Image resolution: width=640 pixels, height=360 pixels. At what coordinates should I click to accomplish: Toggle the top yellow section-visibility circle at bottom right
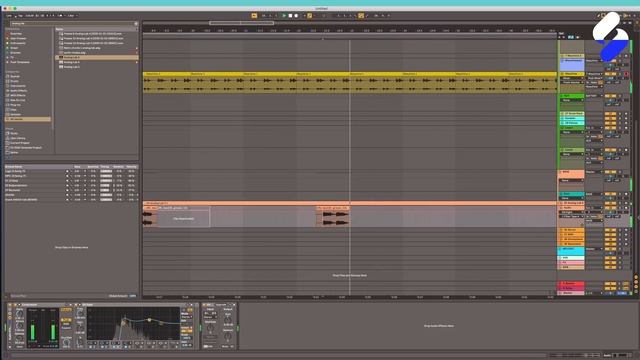[636, 278]
